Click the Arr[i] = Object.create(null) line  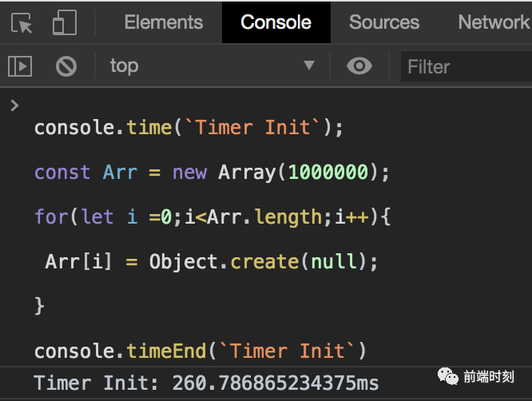(x=212, y=261)
